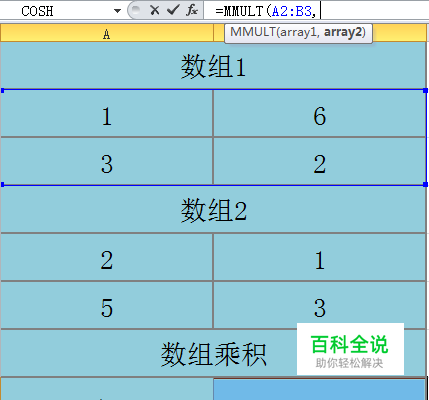Open the Insert Function fx dialog
Image resolution: width=429 pixels, height=400 pixels.
192,10
